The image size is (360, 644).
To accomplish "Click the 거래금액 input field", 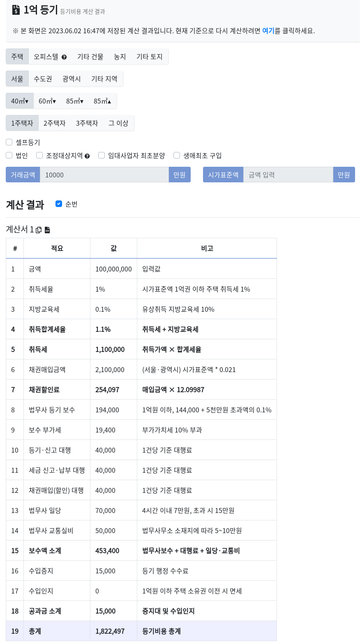I will click(x=104, y=175).
